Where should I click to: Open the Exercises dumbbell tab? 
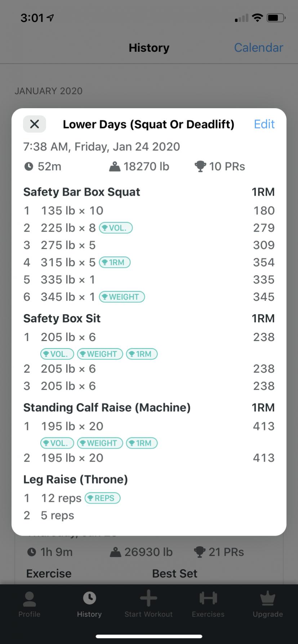[x=208, y=599]
